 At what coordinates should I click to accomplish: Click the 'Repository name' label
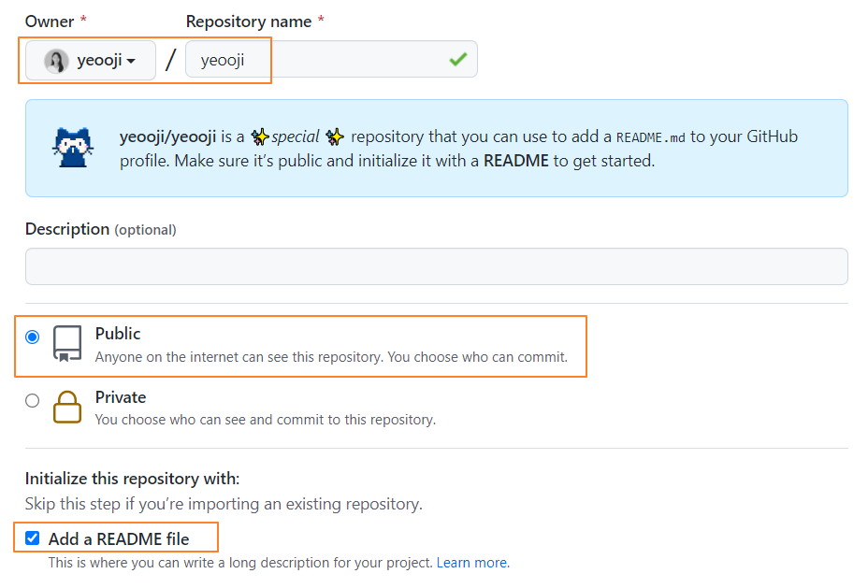pyautogui.click(x=249, y=22)
